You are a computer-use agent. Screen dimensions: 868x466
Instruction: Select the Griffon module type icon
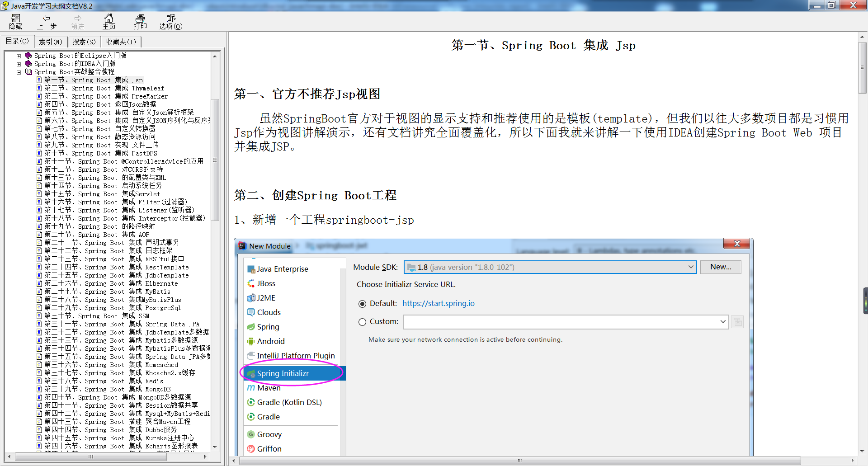pos(251,449)
